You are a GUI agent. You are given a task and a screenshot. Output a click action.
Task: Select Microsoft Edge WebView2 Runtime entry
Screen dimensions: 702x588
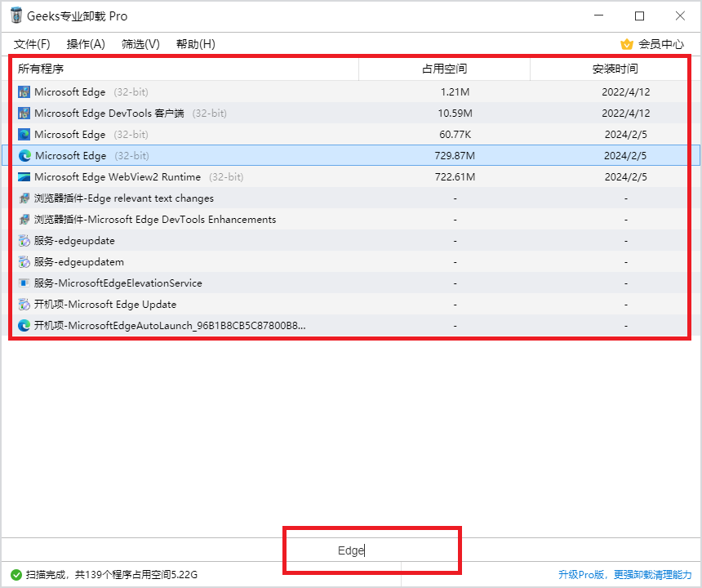349,177
